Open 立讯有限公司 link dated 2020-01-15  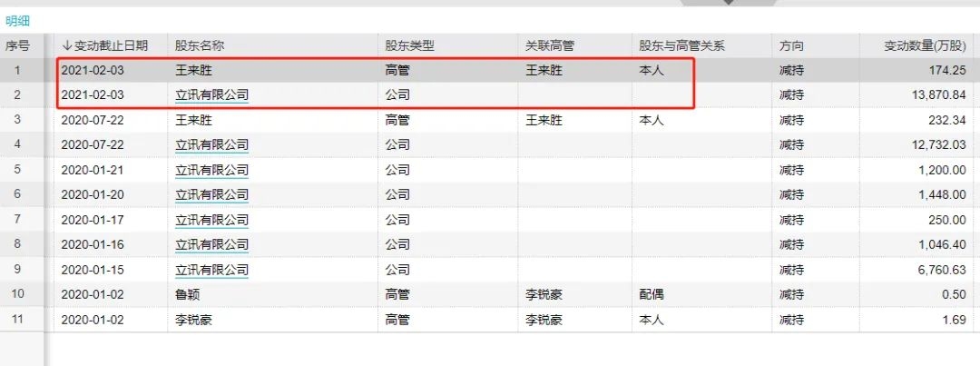pyautogui.click(x=211, y=270)
